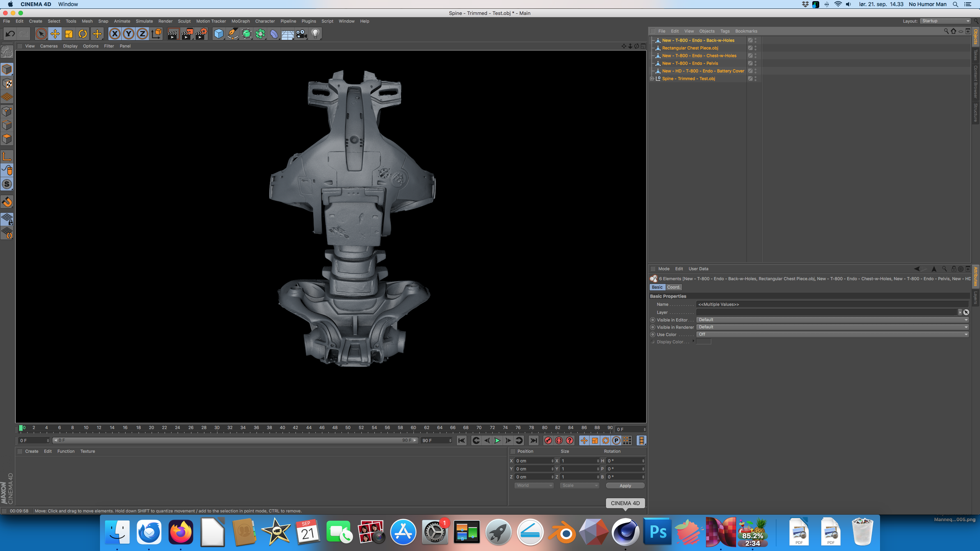Toggle Enable Axis mode
980x551 pixels.
[x=7, y=156]
